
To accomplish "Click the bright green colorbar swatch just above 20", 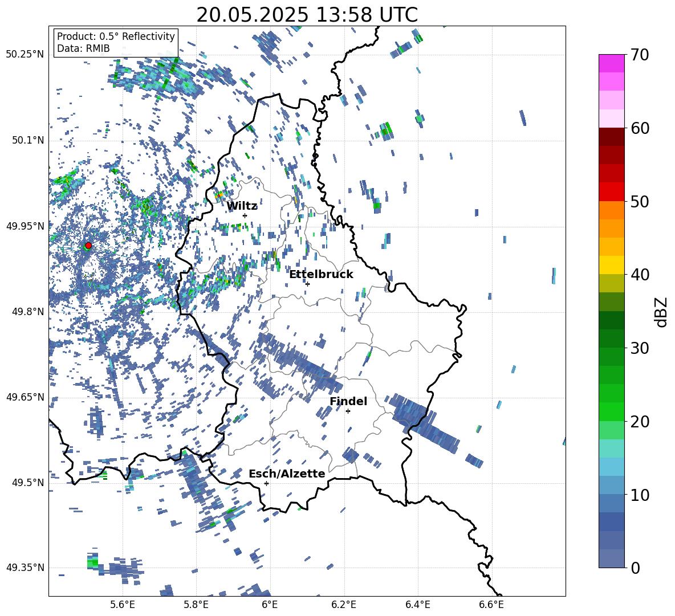I will tap(611, 411).
